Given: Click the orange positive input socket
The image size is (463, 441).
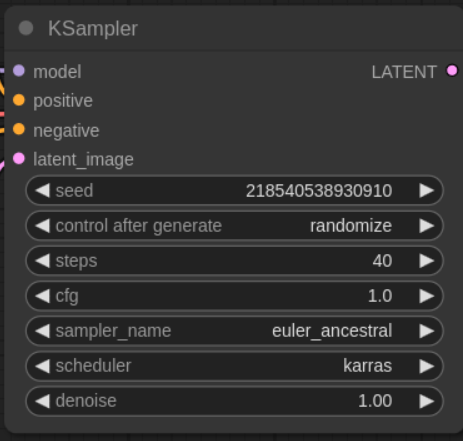Looking at the screenshot, I should coord(19,100).
